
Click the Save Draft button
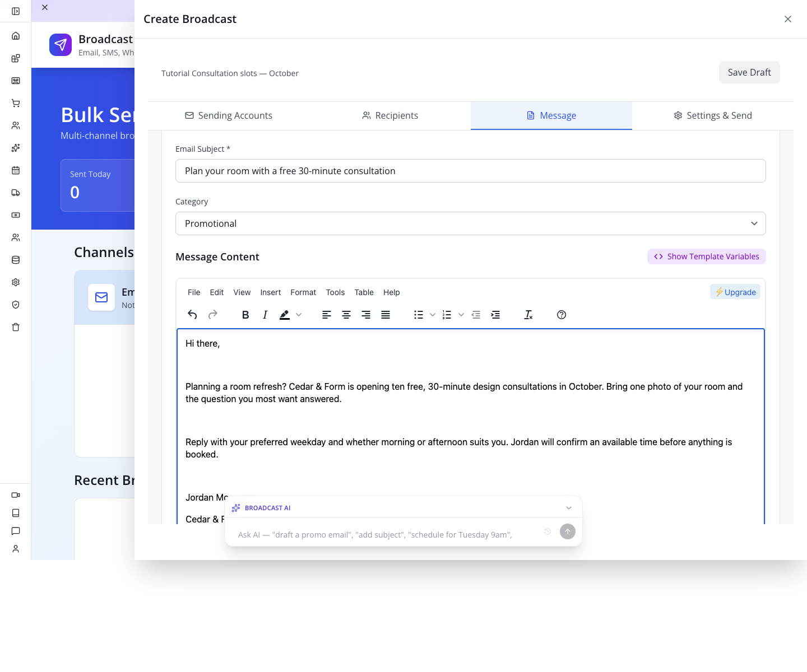click(749, 72)
